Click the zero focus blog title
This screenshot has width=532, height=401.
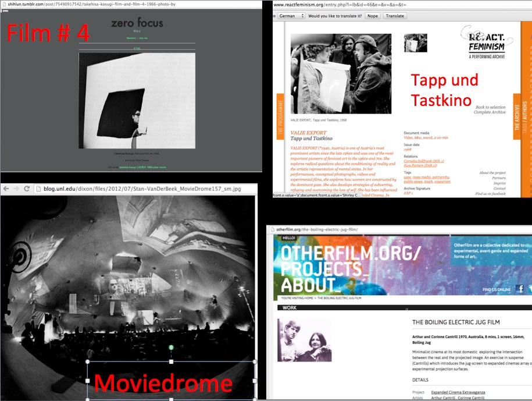point(137,23)
